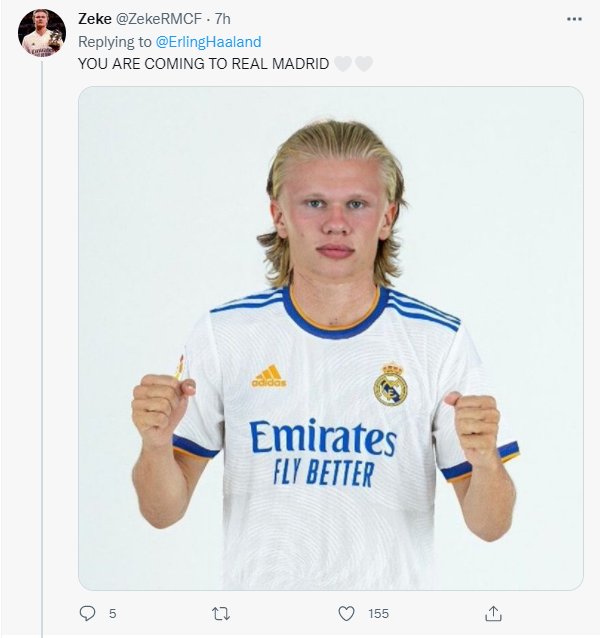Open the Zeke display name link
This screenshot has height=638, width=600.
click(x=95, y=19)
